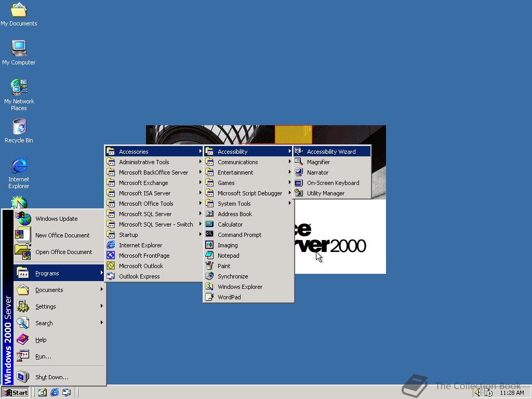532x399 pixels.
Task: Open the Startup programs folder
Action: (154, 235)
